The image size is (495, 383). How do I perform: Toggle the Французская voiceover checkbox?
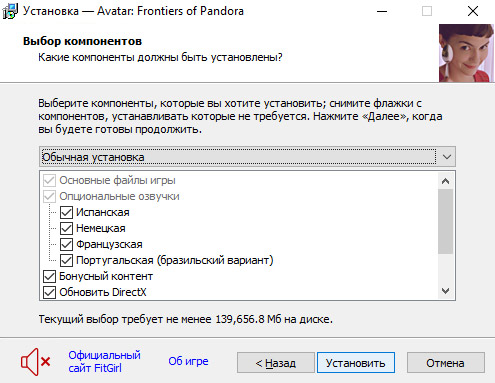(x=66, y=244)
